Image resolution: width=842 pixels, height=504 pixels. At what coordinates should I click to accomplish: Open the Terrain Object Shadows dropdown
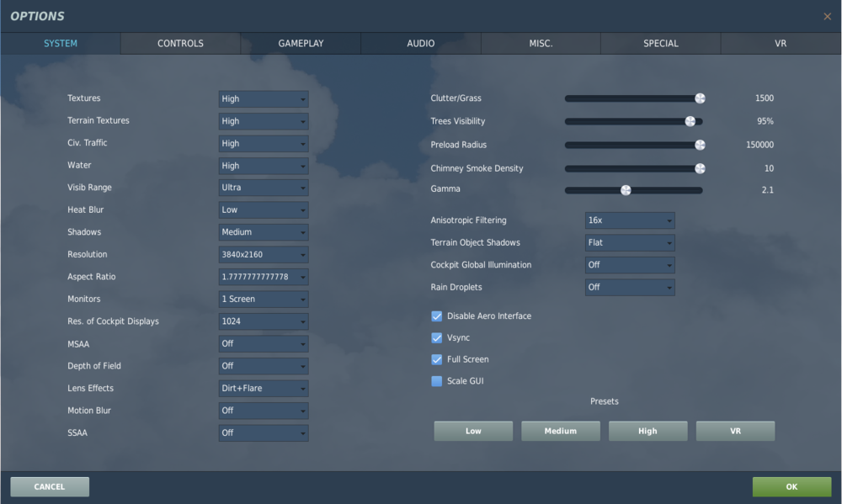tap(630, 242)
